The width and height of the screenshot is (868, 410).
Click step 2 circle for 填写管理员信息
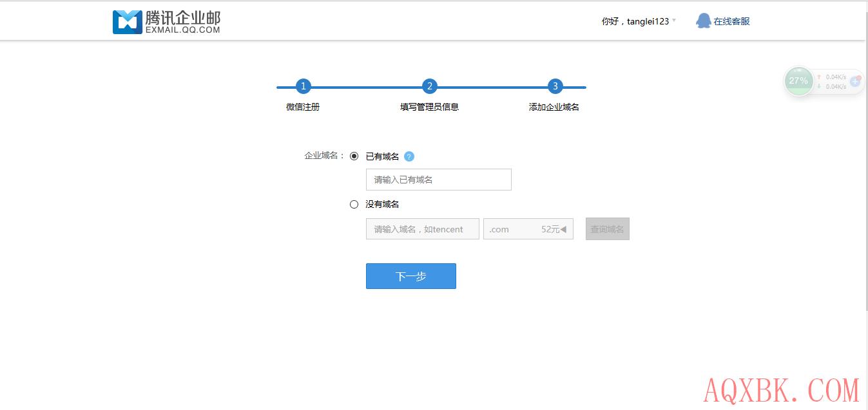click(x=429, y=86)
